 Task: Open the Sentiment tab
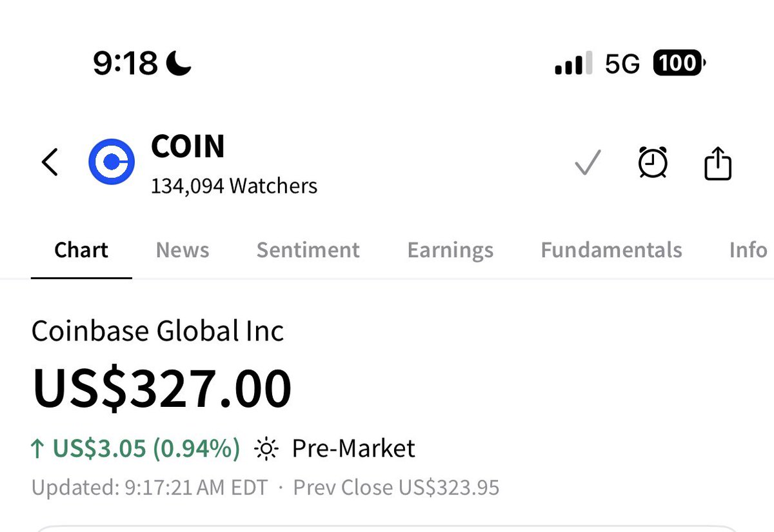point(308,250)
